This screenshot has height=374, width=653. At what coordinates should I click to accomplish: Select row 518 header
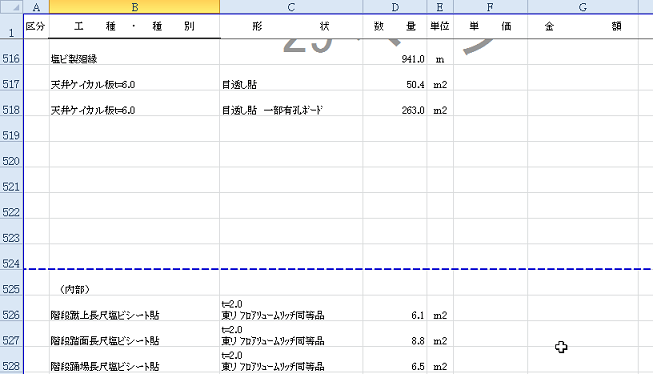[x=11, y=103]
